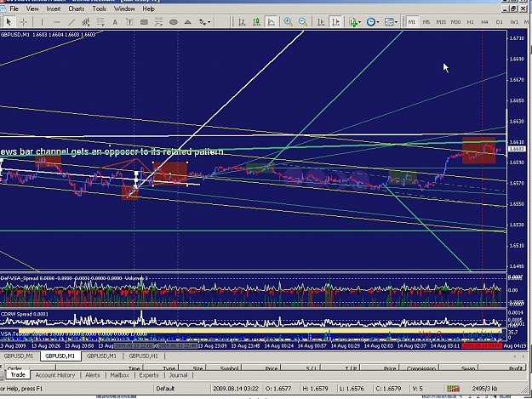
Task: Select the M1 timeframe
Action: tap(411, 22)
